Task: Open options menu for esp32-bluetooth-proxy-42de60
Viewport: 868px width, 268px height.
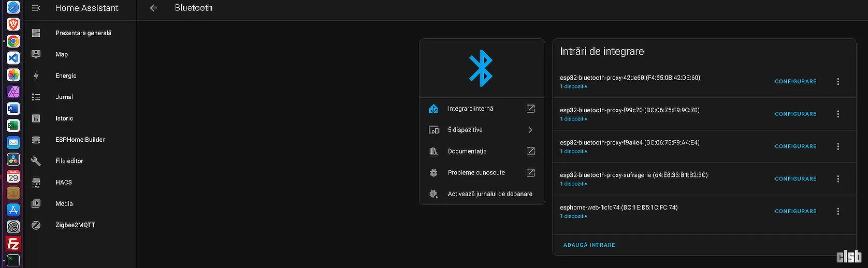Action: pyautogui.click(x=838, y=82)
